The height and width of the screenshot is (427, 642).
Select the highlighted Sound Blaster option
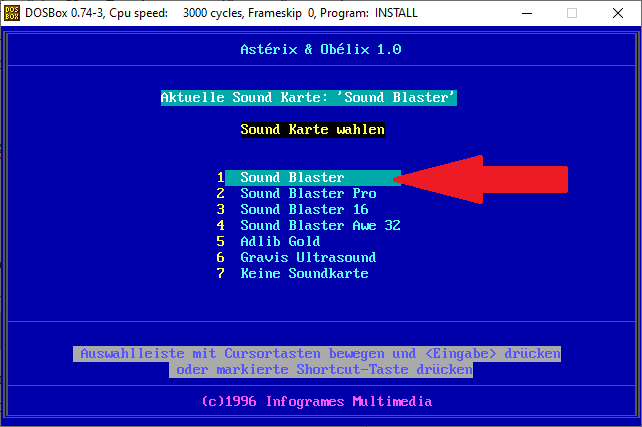click(292, 177)
